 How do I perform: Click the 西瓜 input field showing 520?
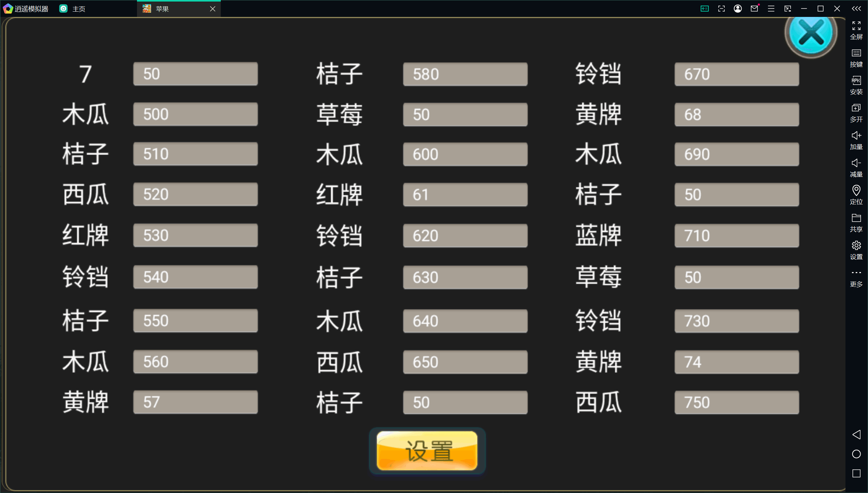point(194,194)
